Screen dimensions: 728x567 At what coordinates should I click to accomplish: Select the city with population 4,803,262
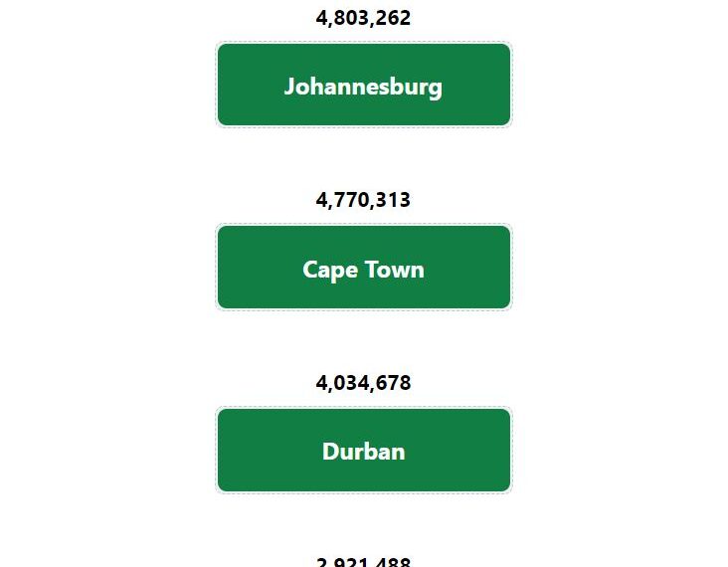[x=364, y=85]
